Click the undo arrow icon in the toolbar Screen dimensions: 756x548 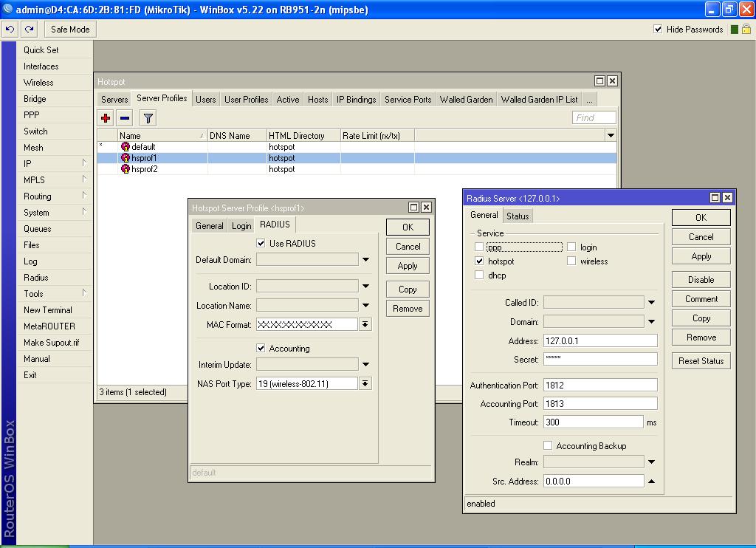coord(10,29)
